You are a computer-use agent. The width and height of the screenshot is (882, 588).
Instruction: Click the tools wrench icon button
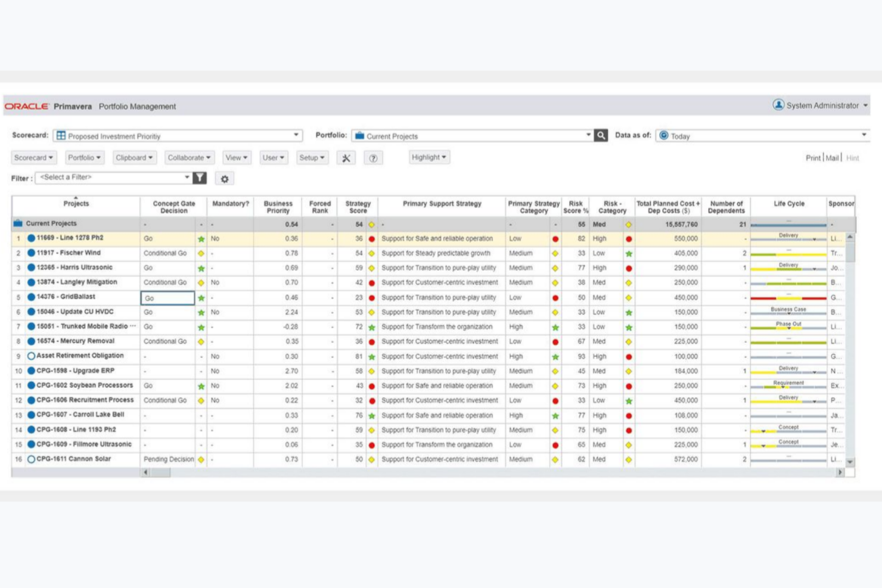coord(346,158)
